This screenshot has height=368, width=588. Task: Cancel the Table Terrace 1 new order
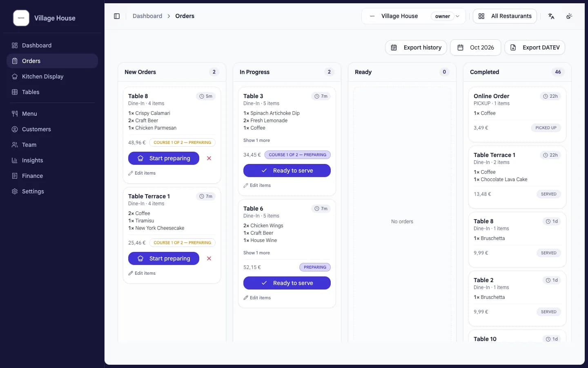click(x=209, y=258)
